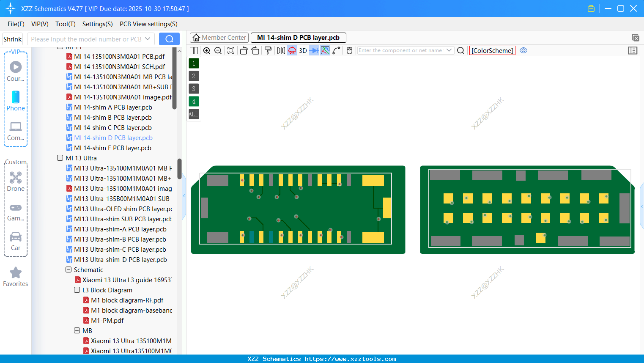Select the Zoom Out tool

pos(217,50)
